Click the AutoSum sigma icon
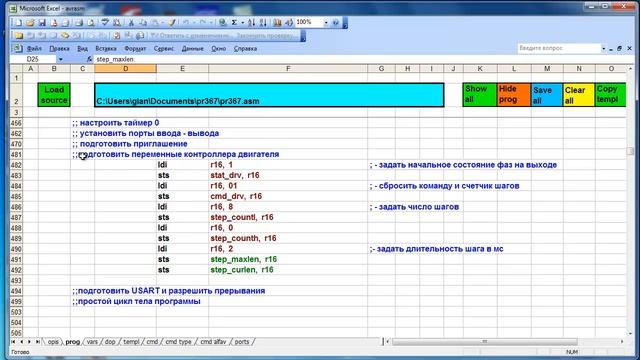Image resolution: width=640 pixels, height=360 pixels. pos(234,23)
